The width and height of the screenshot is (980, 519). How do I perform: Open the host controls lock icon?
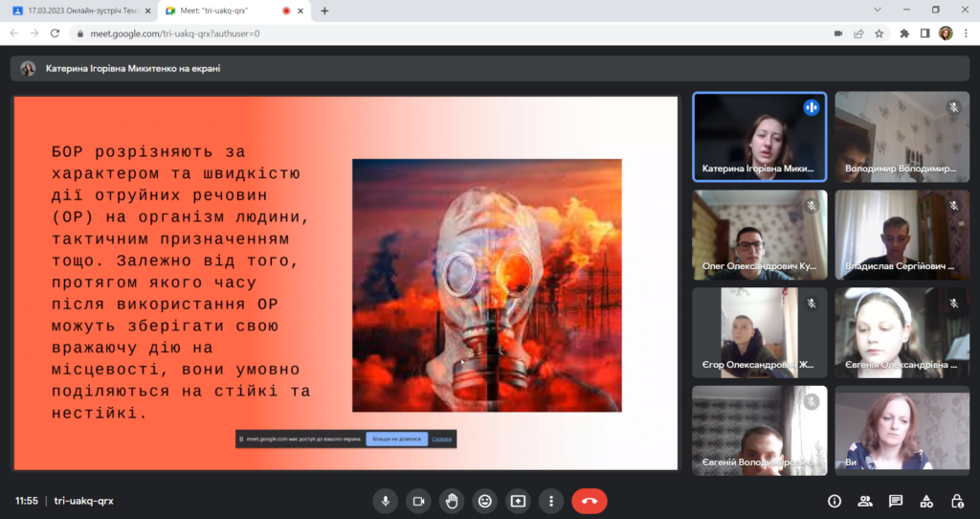pyautogui.click(x=957, y=501)
